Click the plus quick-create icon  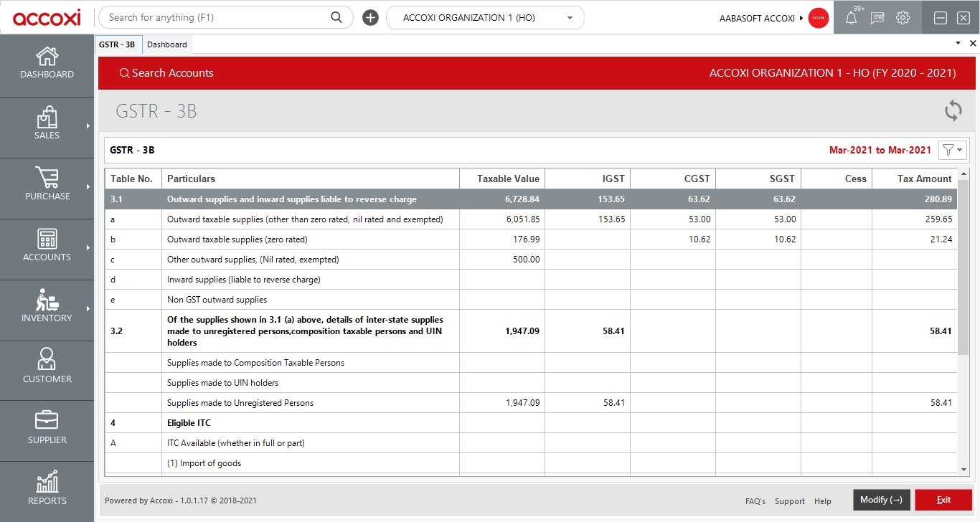click(x=370, y=18)
